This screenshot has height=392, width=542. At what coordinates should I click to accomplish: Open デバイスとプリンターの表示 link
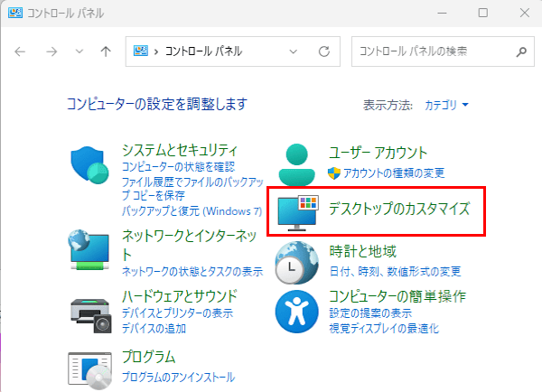(177, 313)
